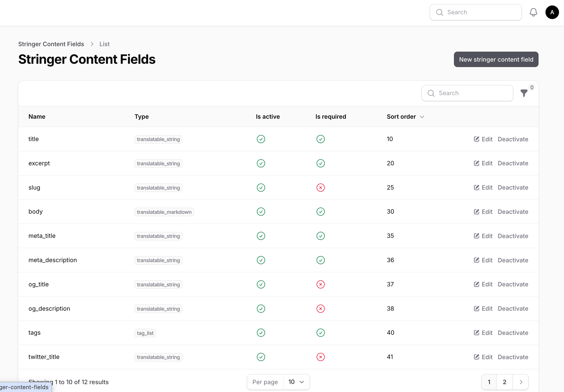Deactivate the og_description field
The height and width of the screenshot is (392, 564).
tap(513, 309)
